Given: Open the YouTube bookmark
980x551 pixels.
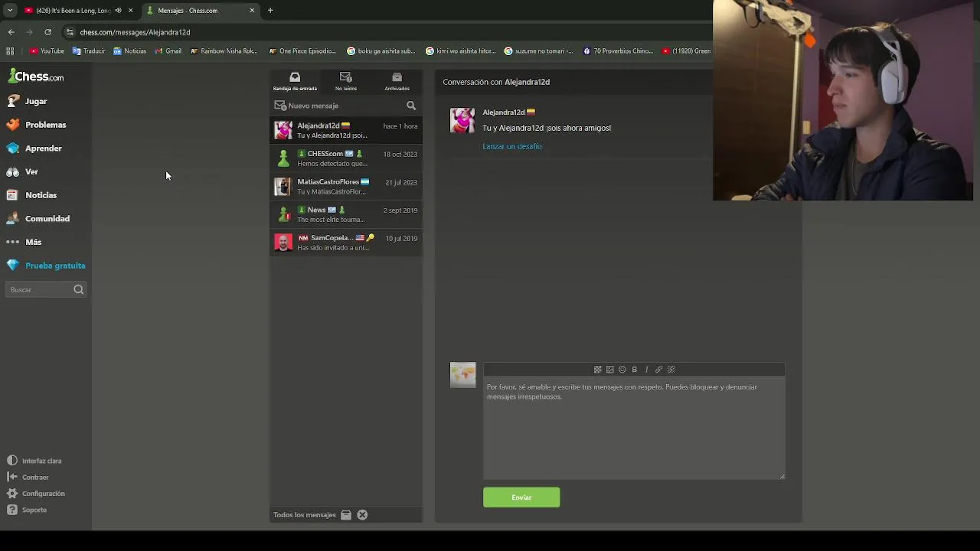Looking at the screenshot, I should [x=47, y=51].
